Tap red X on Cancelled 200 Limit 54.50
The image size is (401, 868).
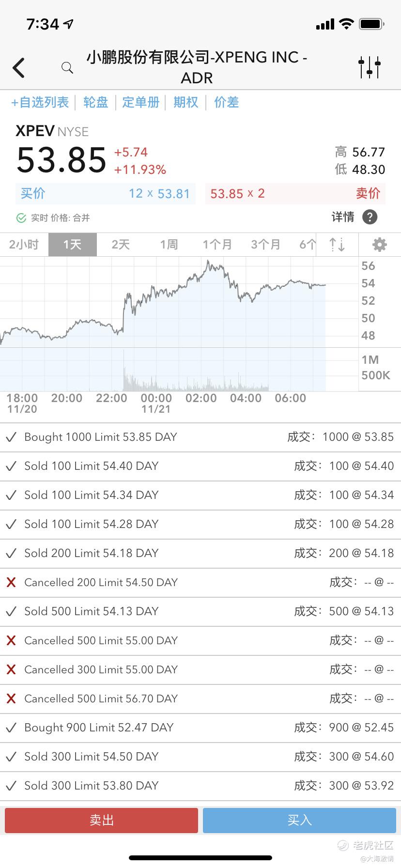coord(11,582)
